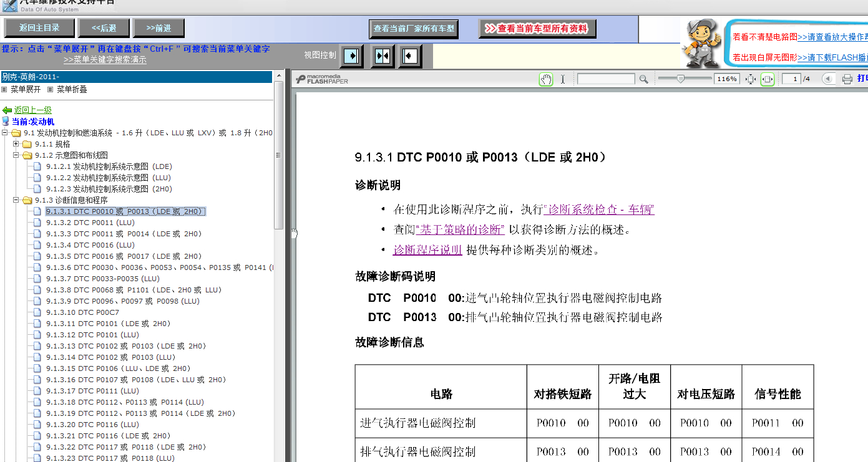
Task: Click the <<后退 button
Action: coord(104,28)
